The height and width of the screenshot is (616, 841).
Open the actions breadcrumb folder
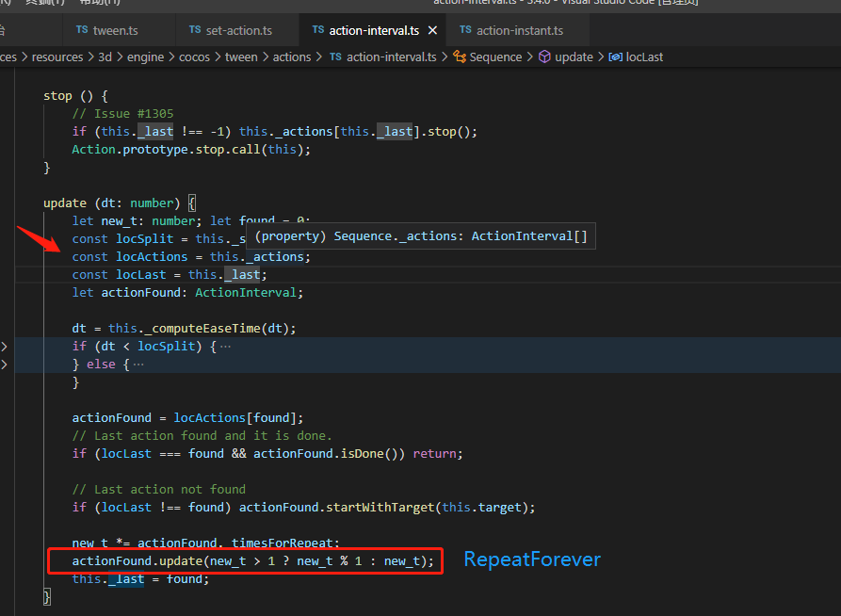click(292, 57)
